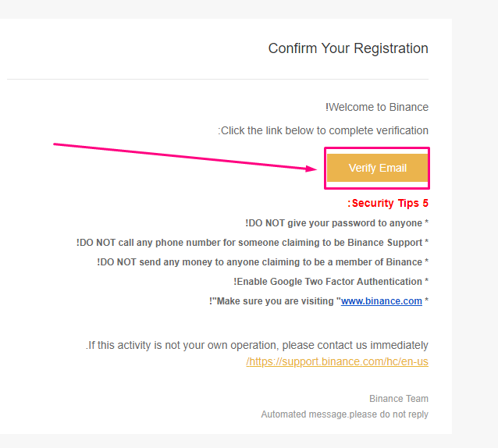Screen dimensions: 498x448
Task: Click the yellow Verify Email button
Action: [x=377, y=168]
